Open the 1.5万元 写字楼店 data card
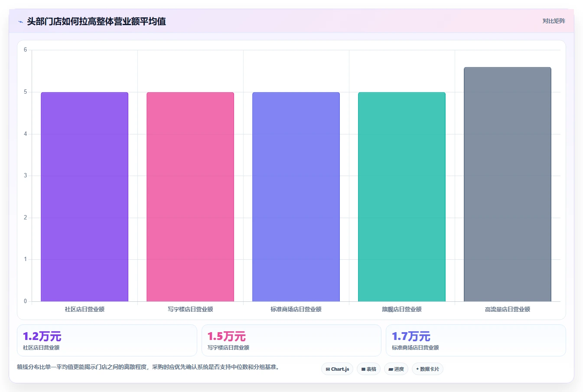 pos(291,340)
